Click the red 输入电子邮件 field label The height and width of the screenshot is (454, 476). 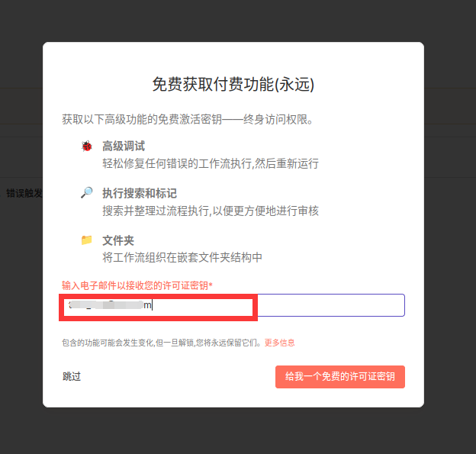(135, 285)
